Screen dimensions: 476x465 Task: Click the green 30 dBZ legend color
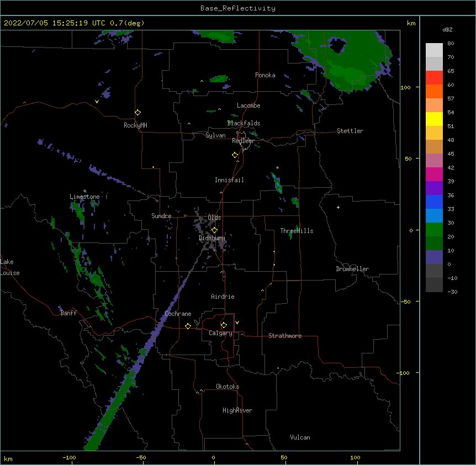434,230
